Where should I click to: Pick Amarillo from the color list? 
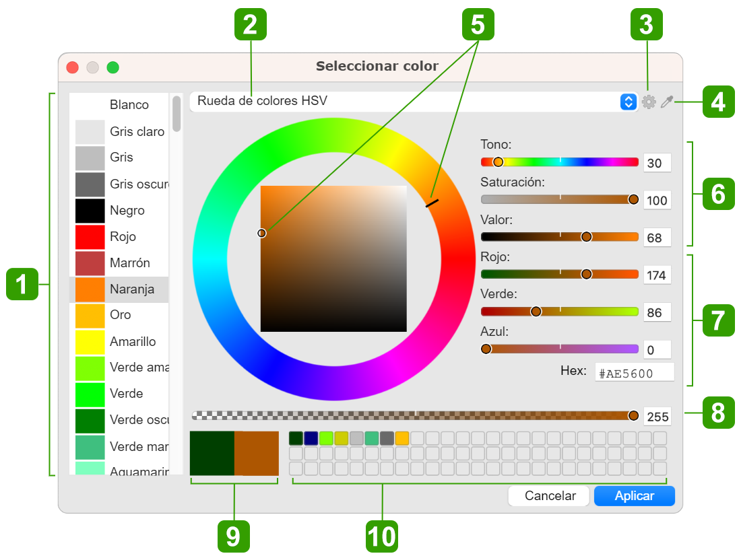119,342
